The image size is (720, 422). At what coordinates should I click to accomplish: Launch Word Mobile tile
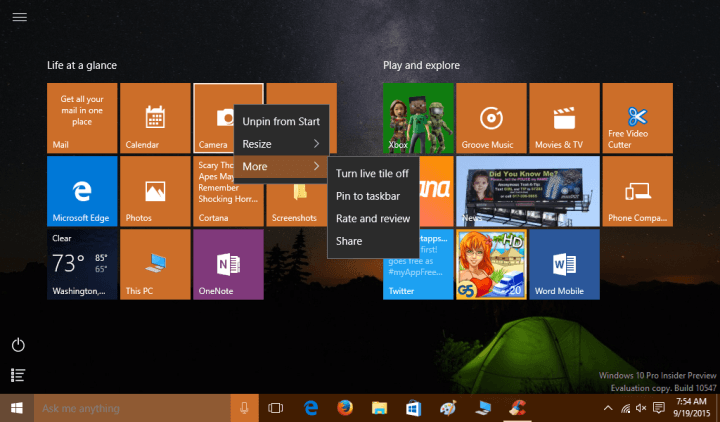pos(564,264)
